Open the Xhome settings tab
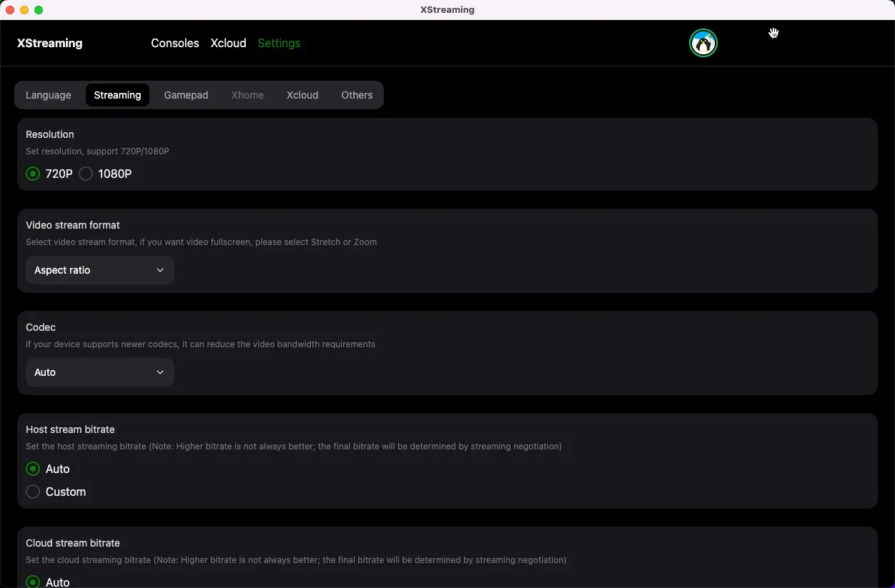Viewport: 895px width, 588px height. click(x=247, y=95)
